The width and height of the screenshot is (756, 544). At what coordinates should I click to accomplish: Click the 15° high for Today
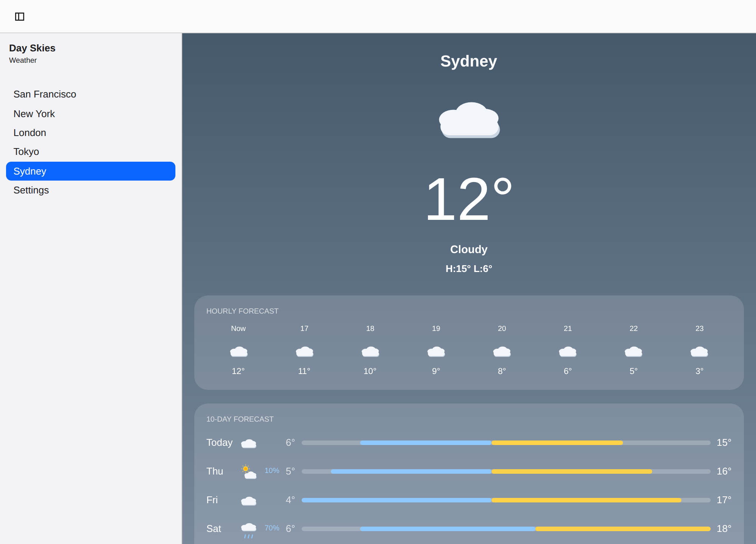pos(724,442)
